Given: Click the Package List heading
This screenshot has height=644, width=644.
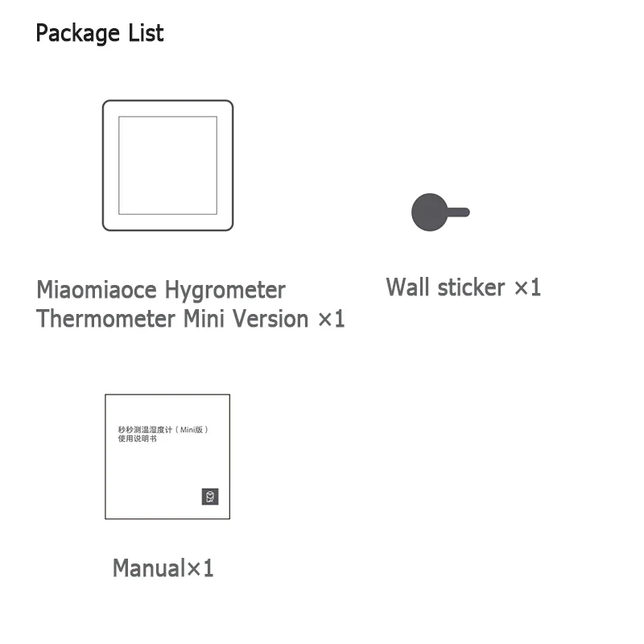Looking at the screenshot, I should point(100,33).
